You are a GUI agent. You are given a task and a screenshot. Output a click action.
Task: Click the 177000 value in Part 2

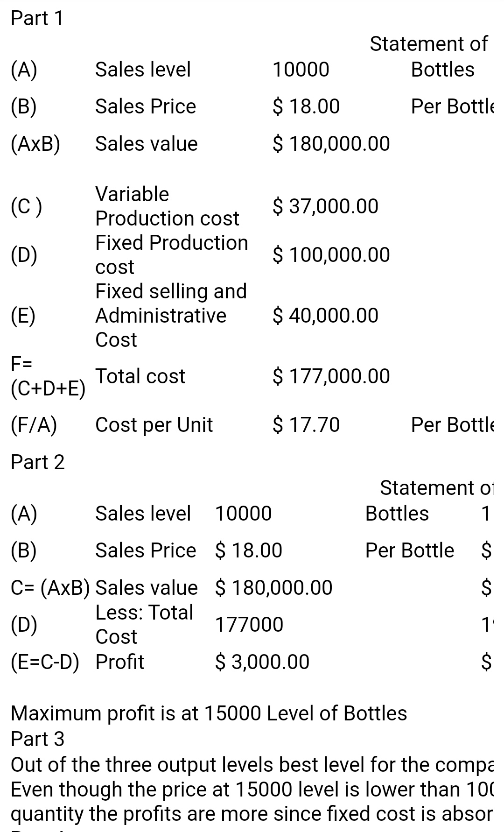click(249, 624)
